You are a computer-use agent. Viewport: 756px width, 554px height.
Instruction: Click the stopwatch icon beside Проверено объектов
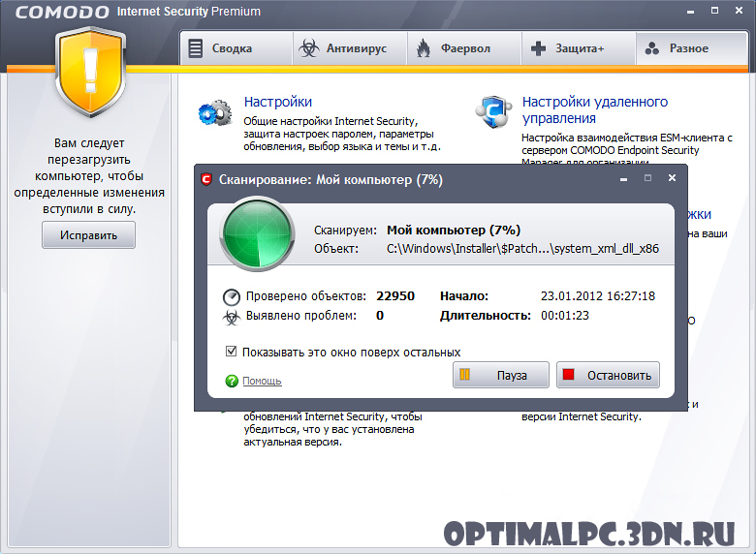[232, 296]
